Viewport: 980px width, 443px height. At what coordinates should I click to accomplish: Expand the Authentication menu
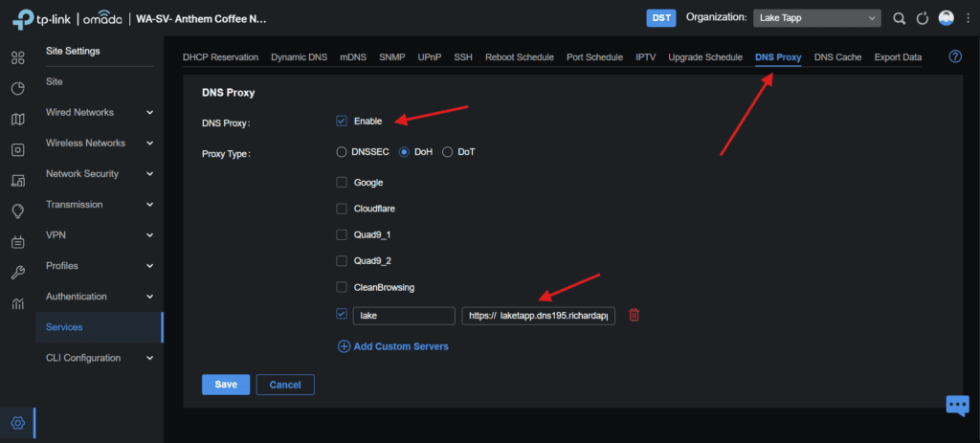point(100,297)
